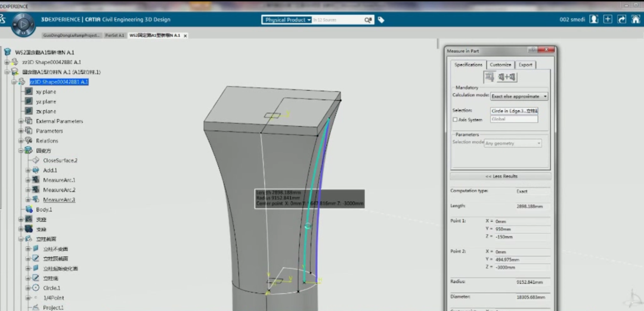The width and height of the screenshot is (644, 311).
Task: Expand the MeasureArc.2 node
Action: click(x=28, y=190)
